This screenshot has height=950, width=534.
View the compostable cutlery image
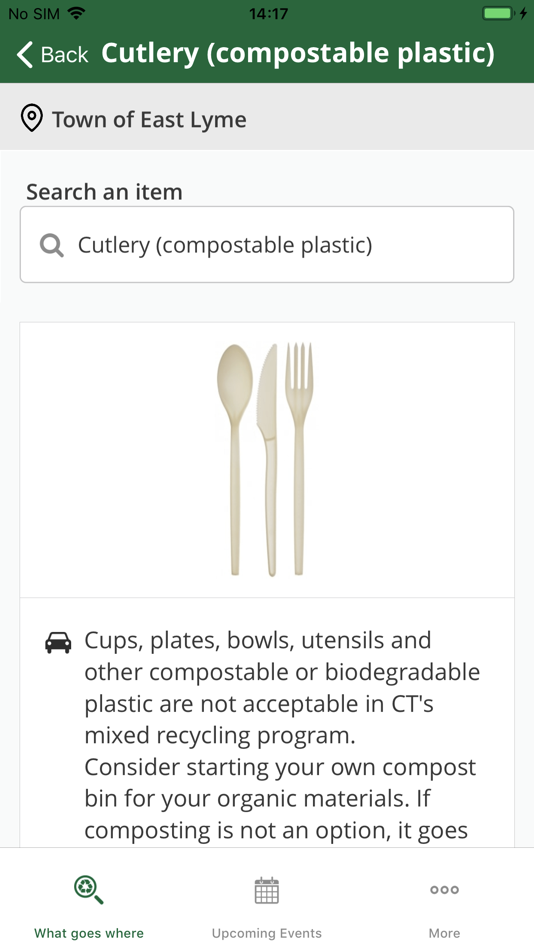[267, 460]
